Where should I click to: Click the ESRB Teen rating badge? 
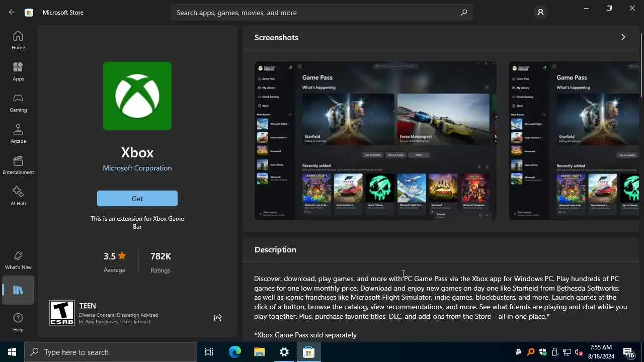pyautogui.click(x=62, y=313)
